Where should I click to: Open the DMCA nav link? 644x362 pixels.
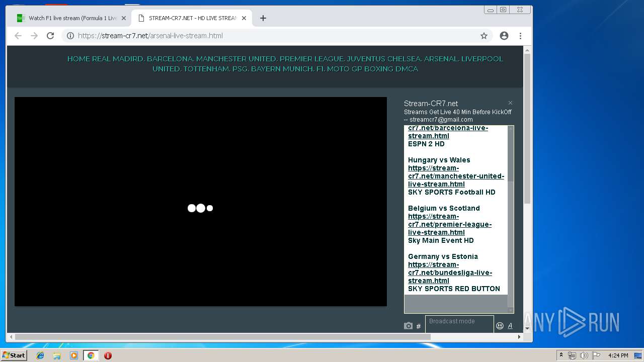point(408,69)
